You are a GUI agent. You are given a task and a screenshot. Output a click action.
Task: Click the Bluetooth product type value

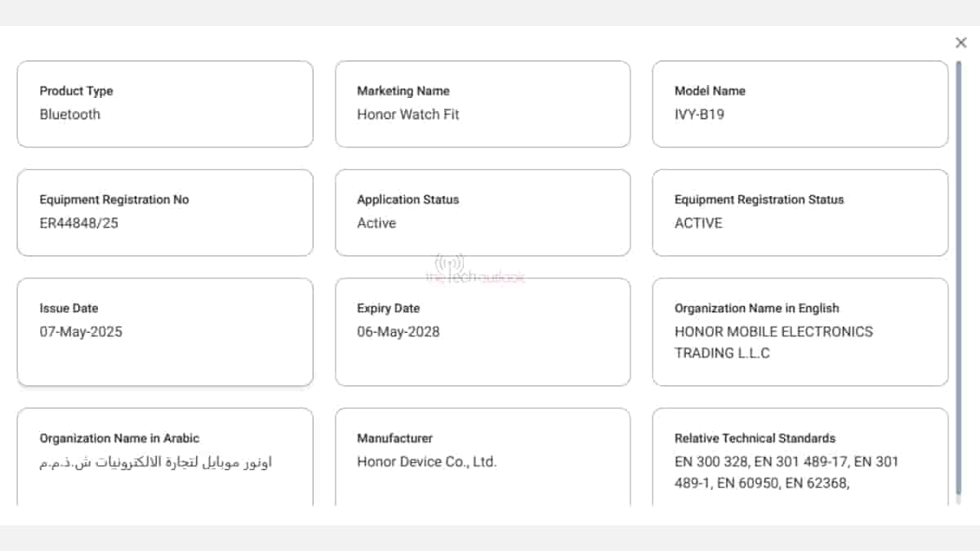(69, 114)
